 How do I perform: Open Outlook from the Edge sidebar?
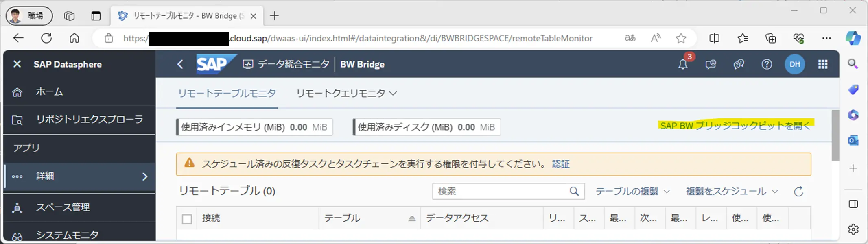[x=853, y=140]
